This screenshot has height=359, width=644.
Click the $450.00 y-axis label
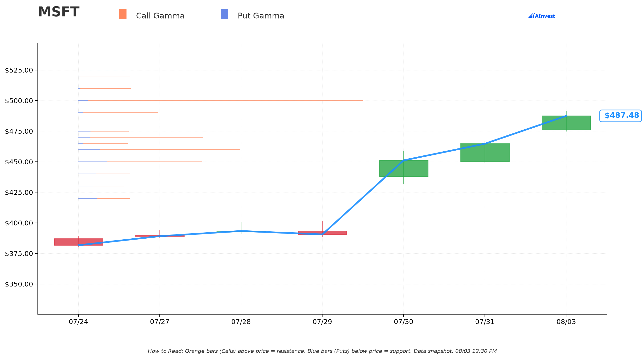19,162
